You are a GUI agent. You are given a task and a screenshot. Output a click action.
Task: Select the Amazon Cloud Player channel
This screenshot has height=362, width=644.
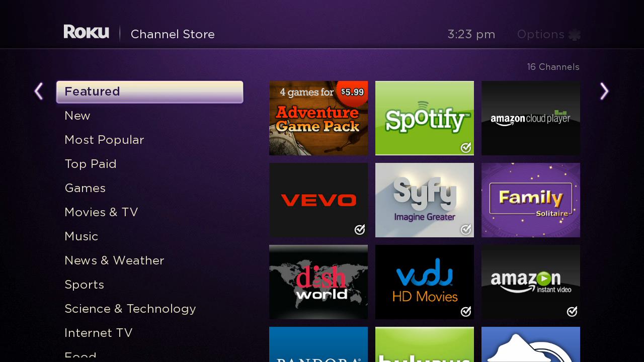[530, 118]
